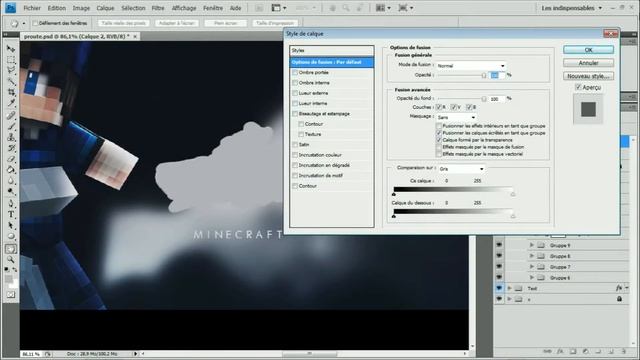Select the Paint Bucket tool
Screen dimensions: 640x360
11,169
